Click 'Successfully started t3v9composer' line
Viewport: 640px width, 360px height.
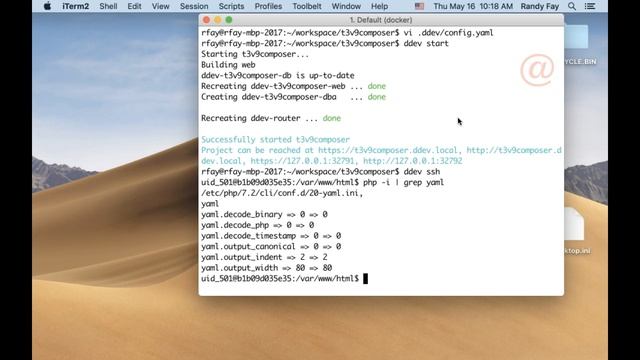276,140
